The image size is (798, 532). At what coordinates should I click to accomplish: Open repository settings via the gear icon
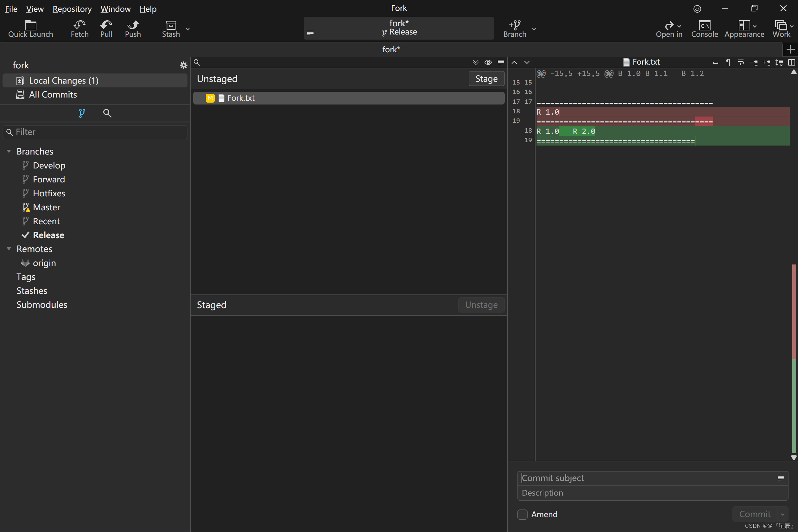point(184,65)
